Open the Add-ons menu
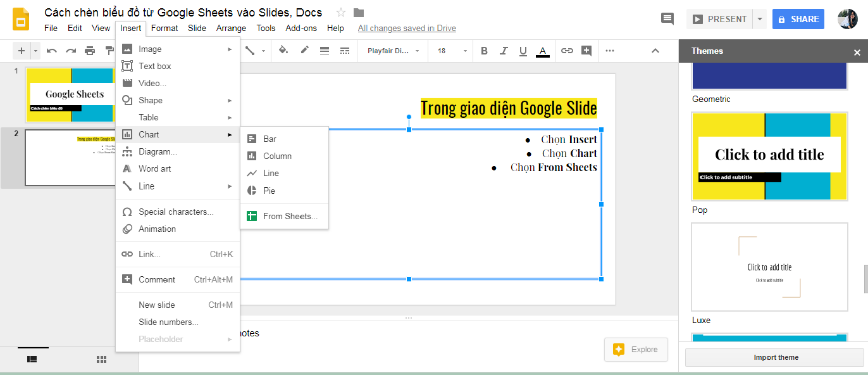Screen dimensions: 868x375 [301, 28]
